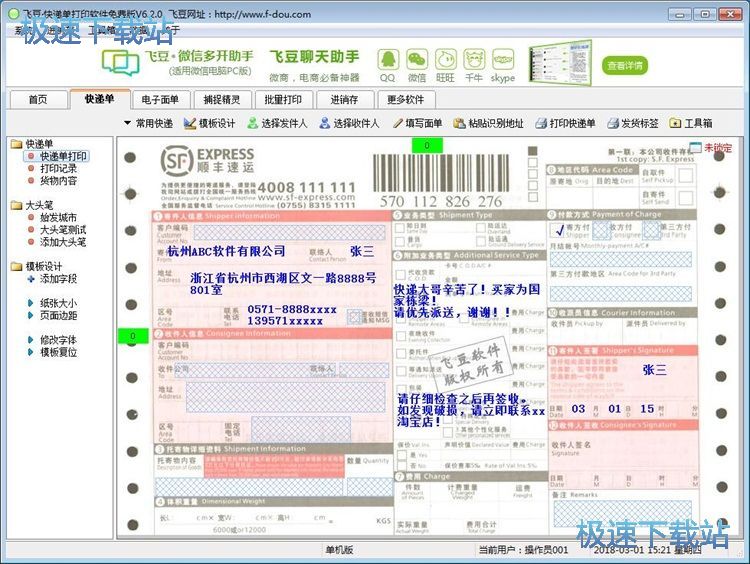Select 快递单打印 in the sidebar tree
The image size is (750, 564).
click(x=57, y=156)
